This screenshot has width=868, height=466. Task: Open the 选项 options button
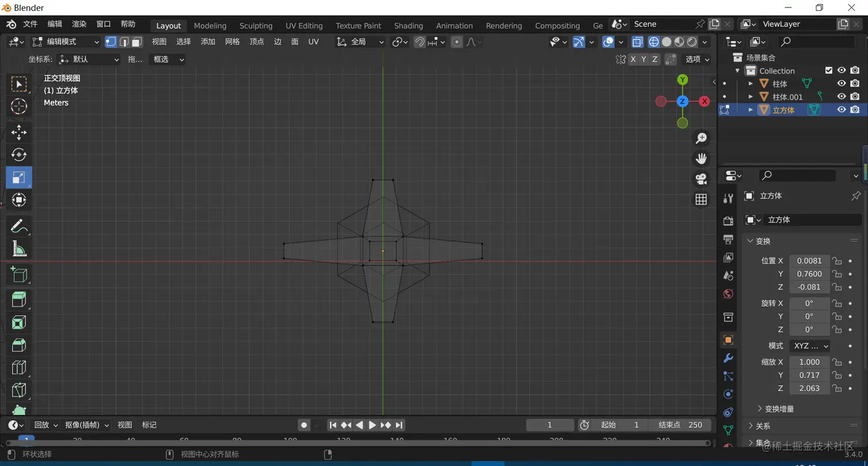coord(697,59)
